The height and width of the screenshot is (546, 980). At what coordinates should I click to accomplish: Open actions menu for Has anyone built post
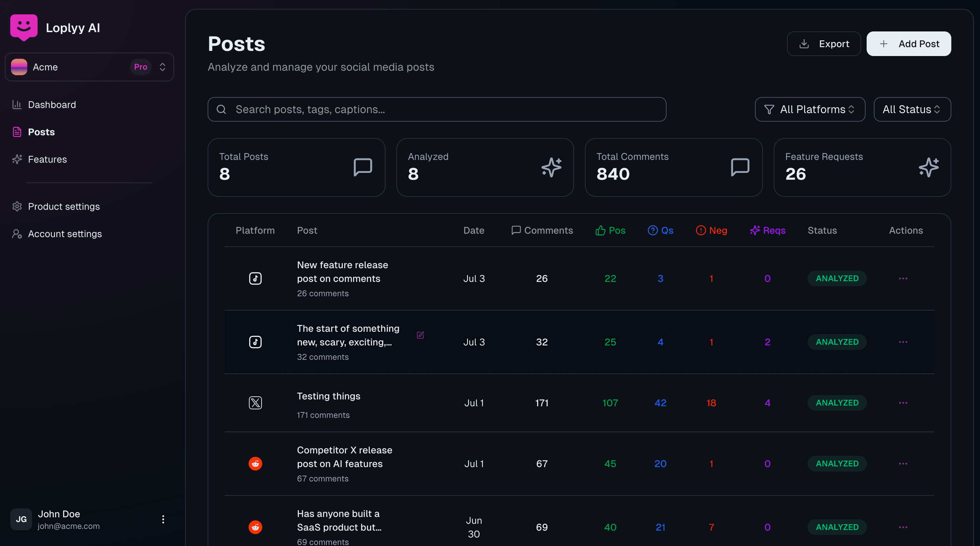pyautogui.click(x=903, y=527)
